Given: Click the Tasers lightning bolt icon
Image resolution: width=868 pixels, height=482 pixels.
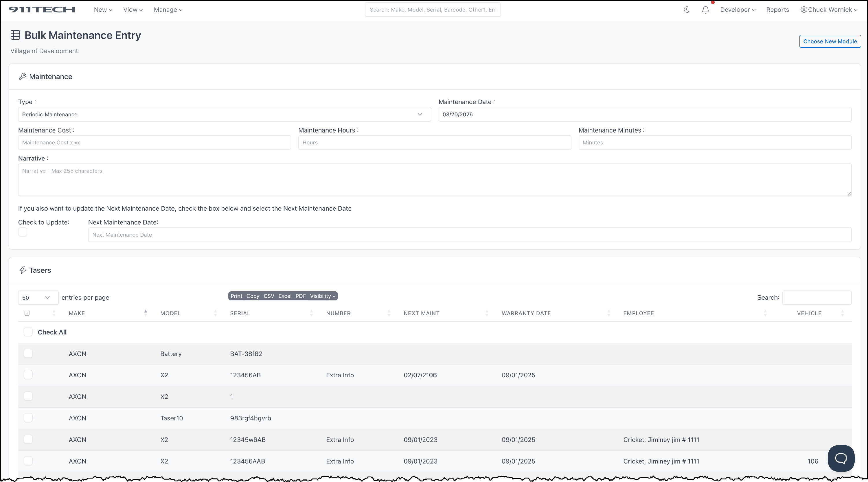Looking at the screenshot, I should tap(23, 270).
